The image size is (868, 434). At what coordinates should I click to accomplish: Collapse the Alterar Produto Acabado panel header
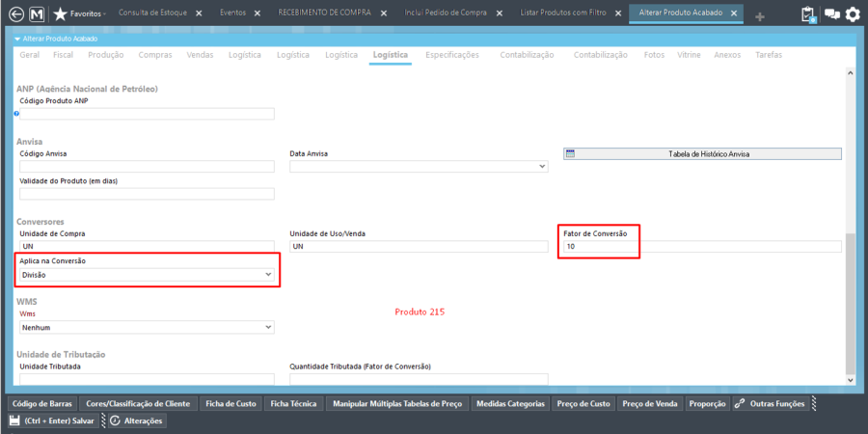17,40
